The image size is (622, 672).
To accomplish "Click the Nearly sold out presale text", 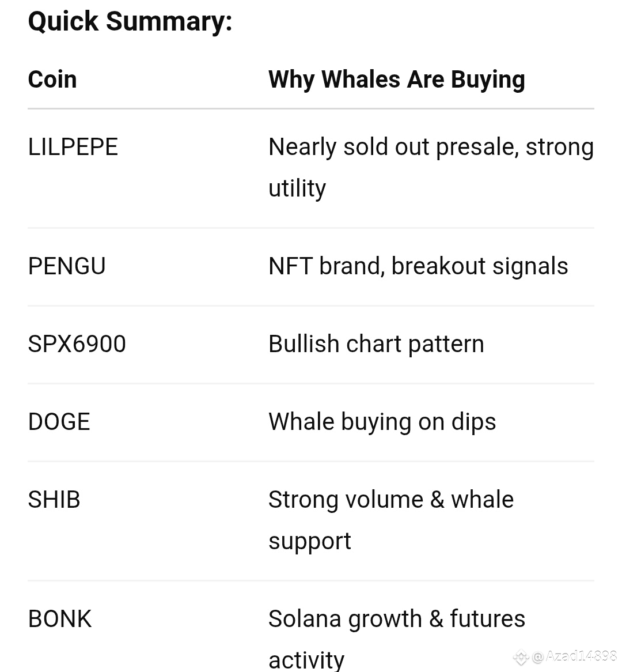I will point(393,148).
